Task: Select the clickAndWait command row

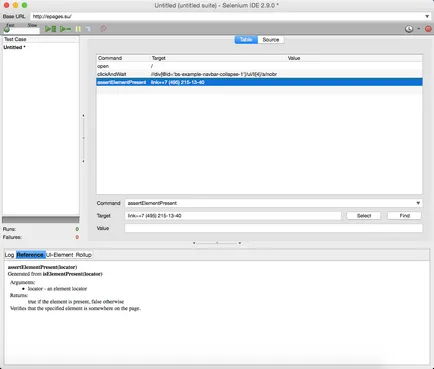Action: [259, 74]
